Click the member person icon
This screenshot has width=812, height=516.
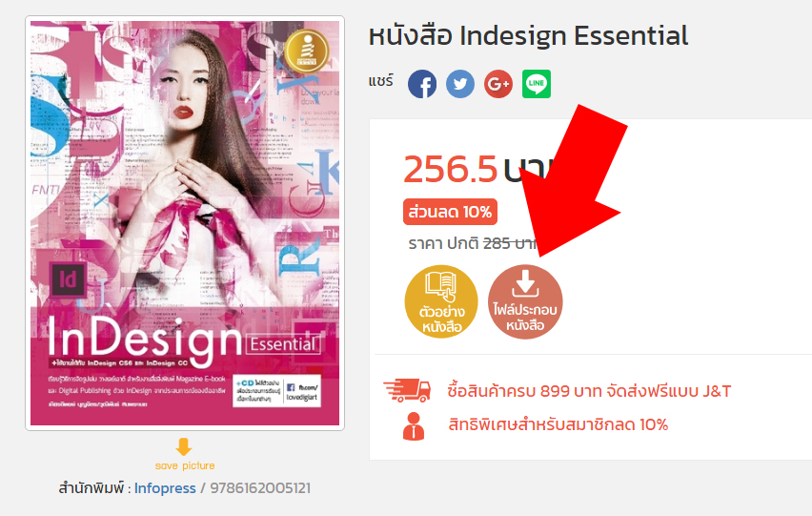click(x=414, y=426)
